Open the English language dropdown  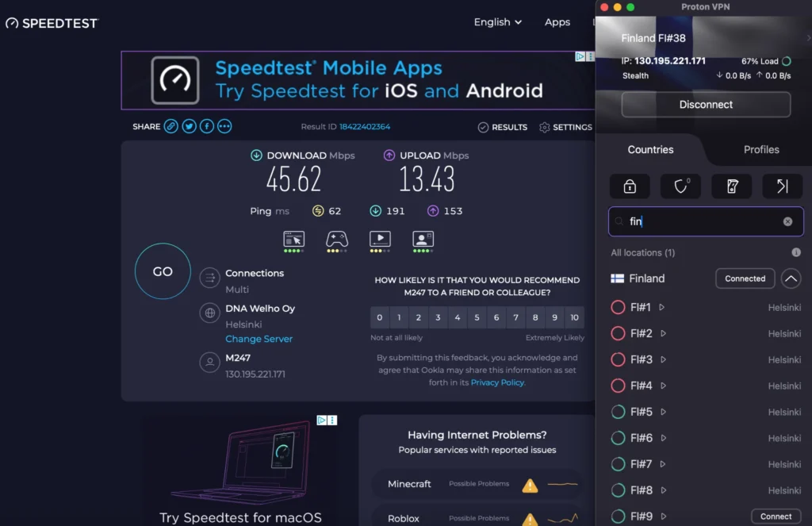click(x=497, y=22)
